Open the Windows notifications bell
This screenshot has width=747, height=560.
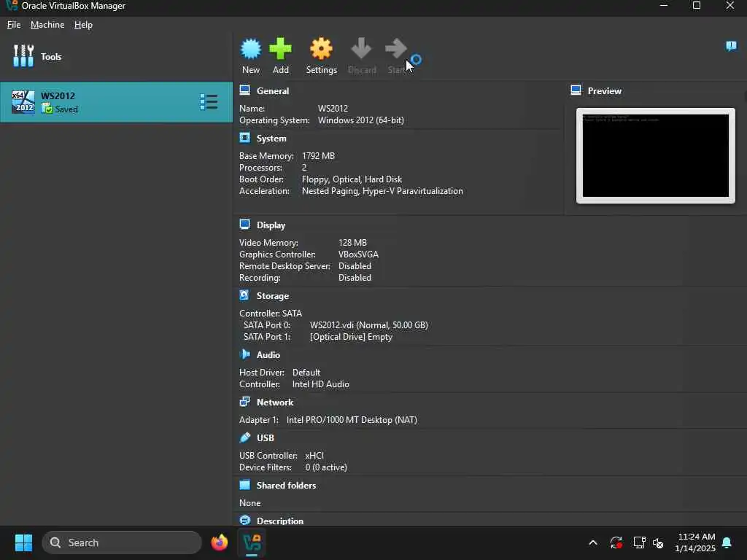[727, 542]
